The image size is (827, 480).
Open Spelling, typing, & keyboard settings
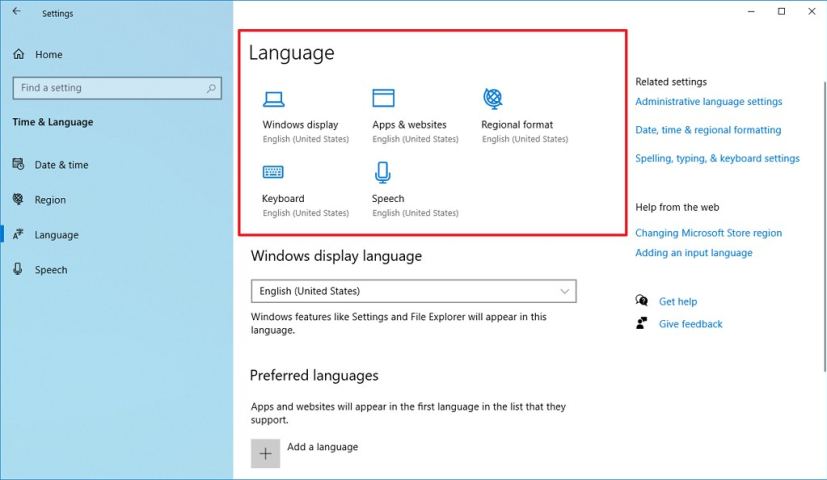(x=717, y=158)
